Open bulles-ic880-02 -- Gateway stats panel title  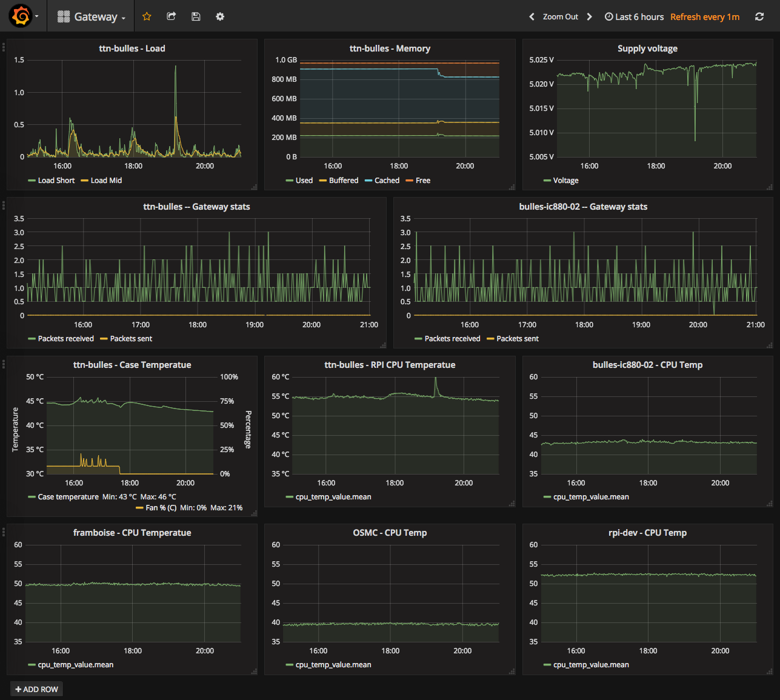tap(583, 207)
